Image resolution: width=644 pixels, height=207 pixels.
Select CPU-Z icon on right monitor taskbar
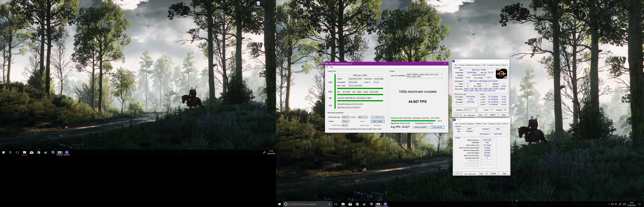(385, 204)
